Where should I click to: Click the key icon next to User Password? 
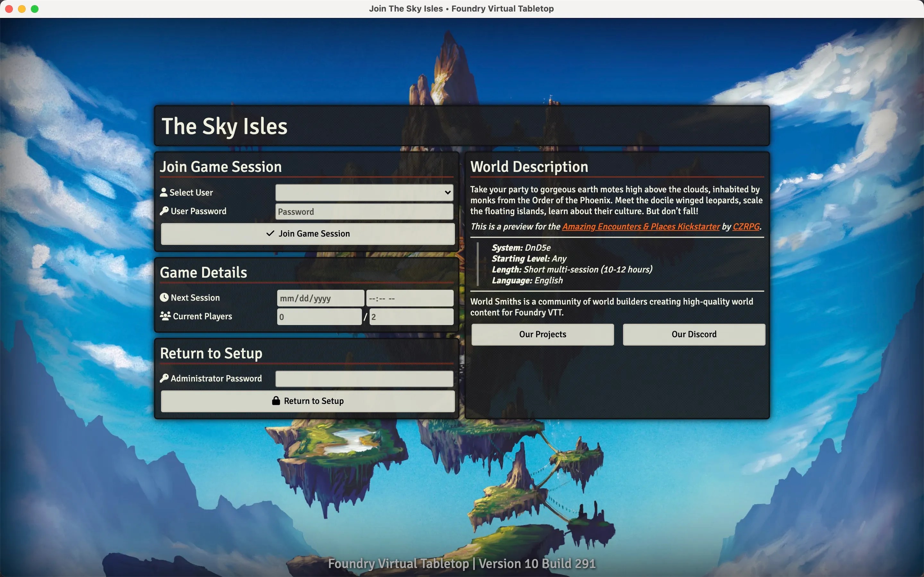pos(164,211)
